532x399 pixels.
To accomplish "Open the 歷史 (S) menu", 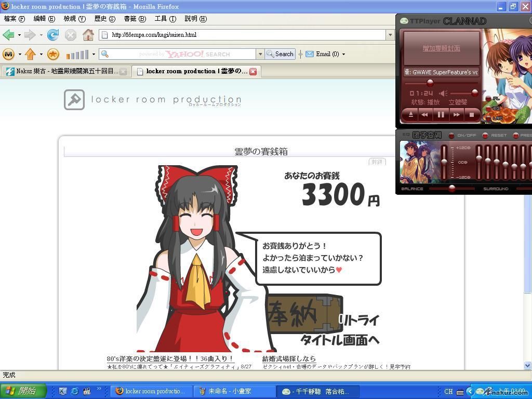I will coord(105,19).
